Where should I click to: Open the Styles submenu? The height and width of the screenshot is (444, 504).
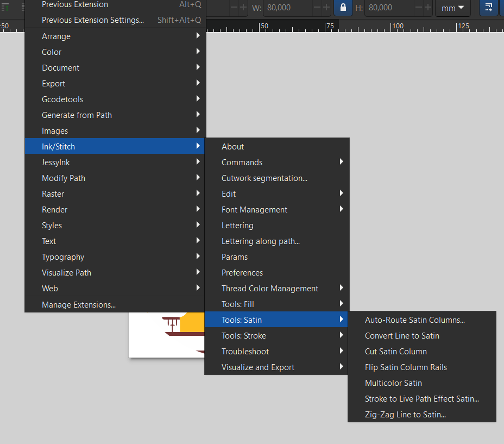pyautogui.click(x=115, y=226)
